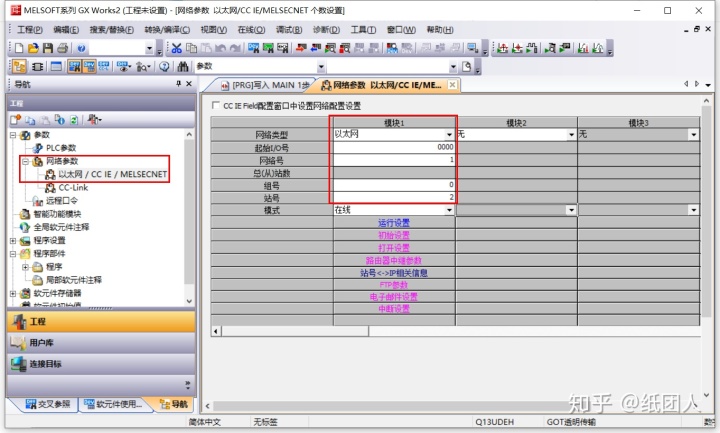Click the monitor icon at end of first toolbar
The width and height of the screenshot is (720, 433).
point(472,48)
